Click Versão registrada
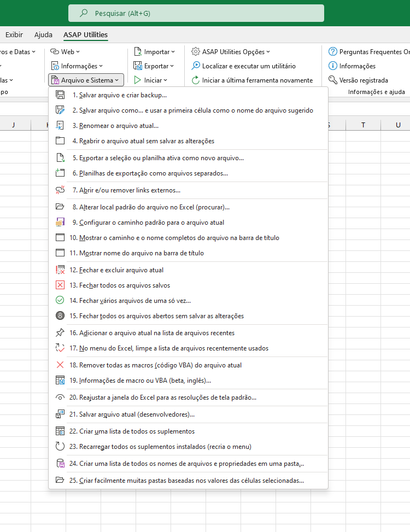 pyautogui.click(x=358, y=80)
